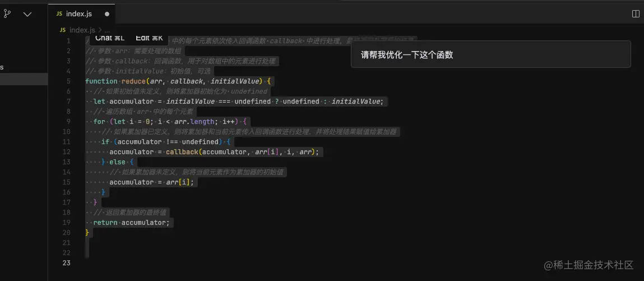
Task: Focus the prompt input with 请帮我优化一下这个函数
Action: click(x=491, y=54)
